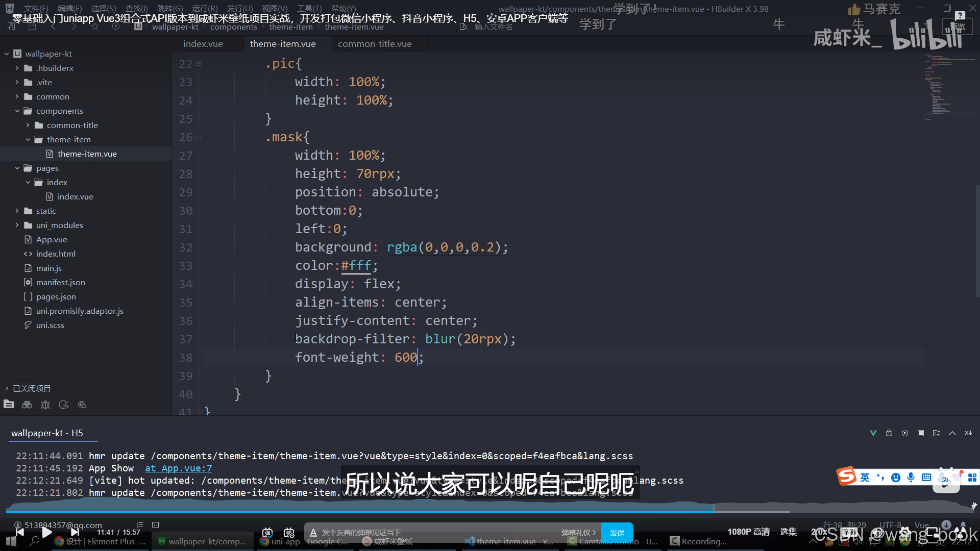
Task: Click the sync icon in sidebar bottom toolbar
Action: [x=64, y=405]
